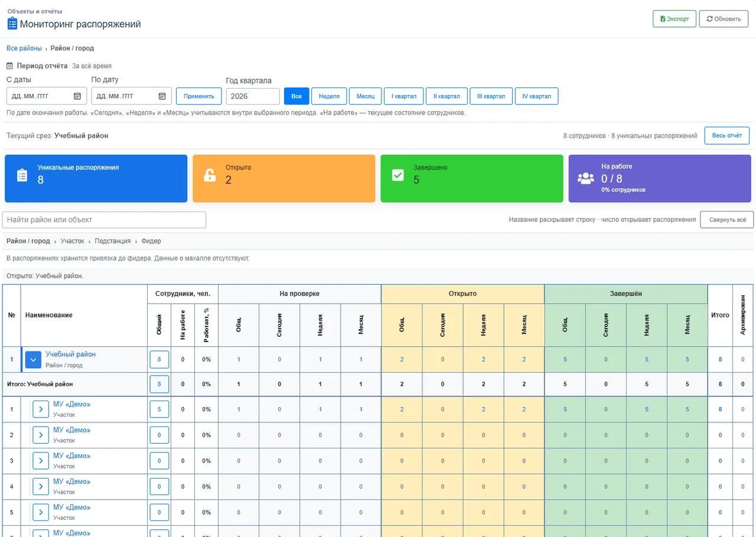756x537 pixels.
Task: Choose the IV квартал filter
Action: coord(536,96)
